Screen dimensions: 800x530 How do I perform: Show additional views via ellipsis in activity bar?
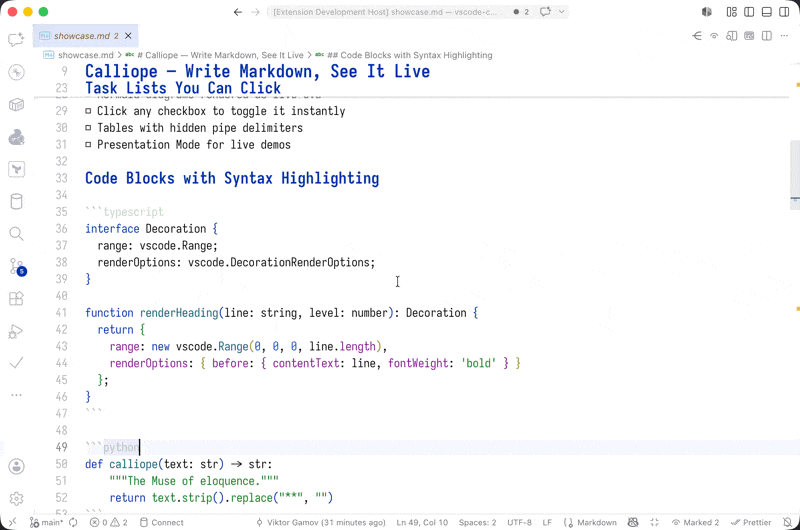tap(16, 395)
